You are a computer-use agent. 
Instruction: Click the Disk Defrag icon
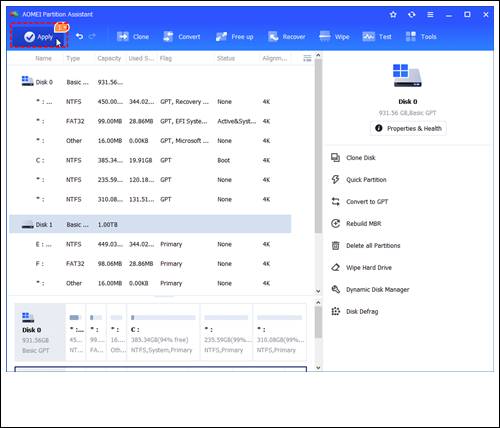tap(335, 311)
